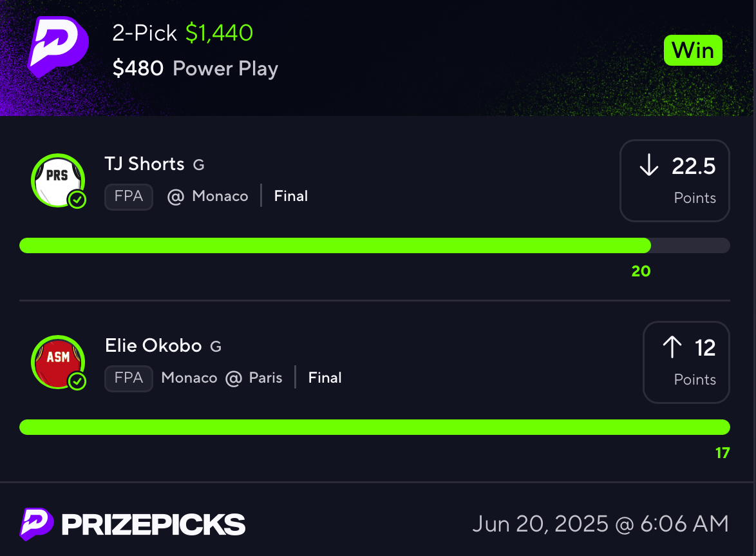Click green checkmark badge on PRS avatar
The height and width of the screenshot is (556, 756).
[x=77, y=200]
